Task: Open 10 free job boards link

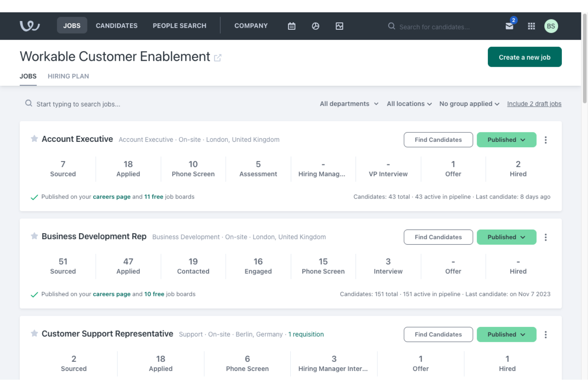Action: [154, 294]
